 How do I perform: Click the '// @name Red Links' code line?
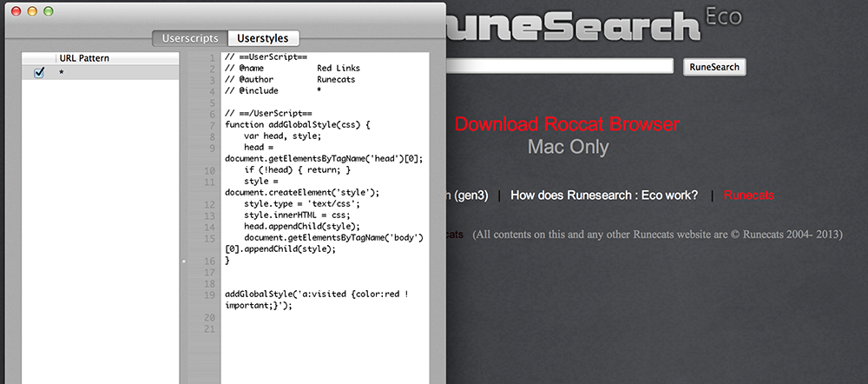click(x=293, y=68)
